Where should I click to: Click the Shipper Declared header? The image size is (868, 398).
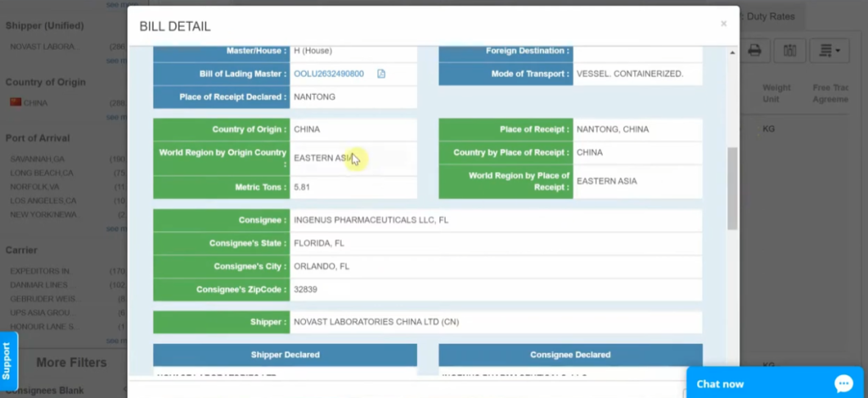tap(285, 354)
